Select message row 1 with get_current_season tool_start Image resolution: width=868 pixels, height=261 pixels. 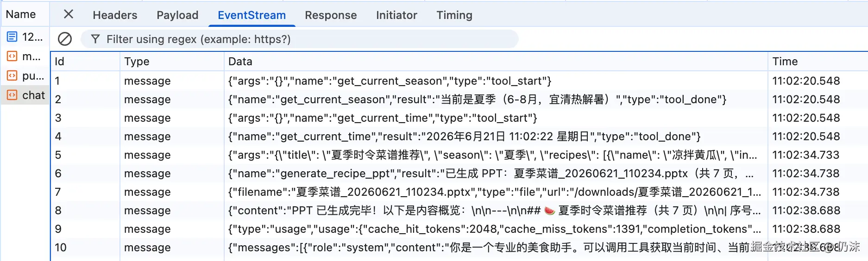tap(459, 81)
